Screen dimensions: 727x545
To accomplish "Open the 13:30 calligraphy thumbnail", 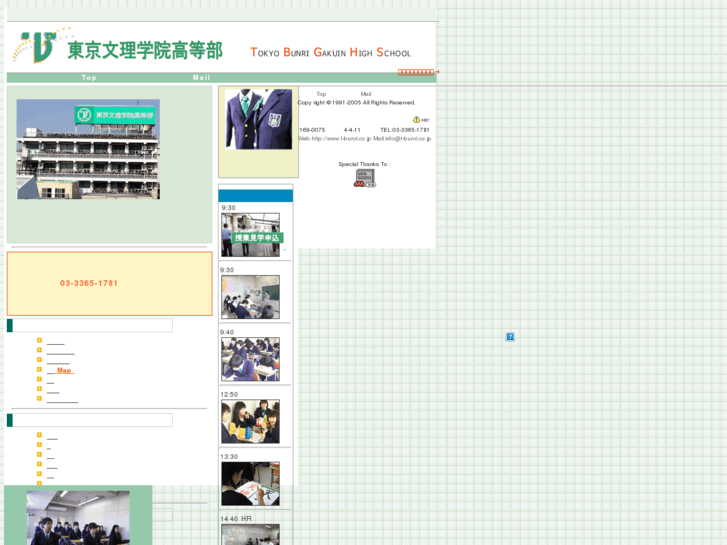I will [250, 483].
